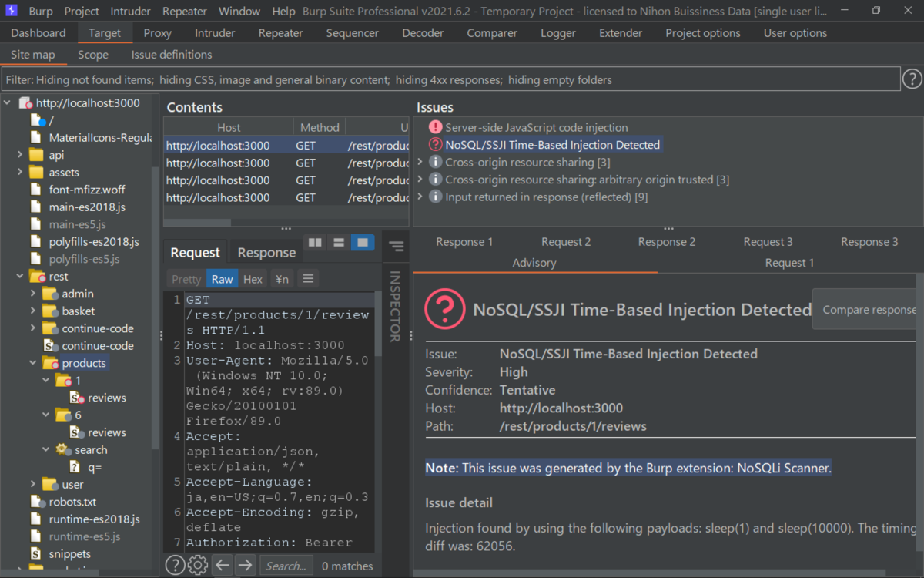
Task: Show the Response tab of message viewer
Action: point(266,252)
